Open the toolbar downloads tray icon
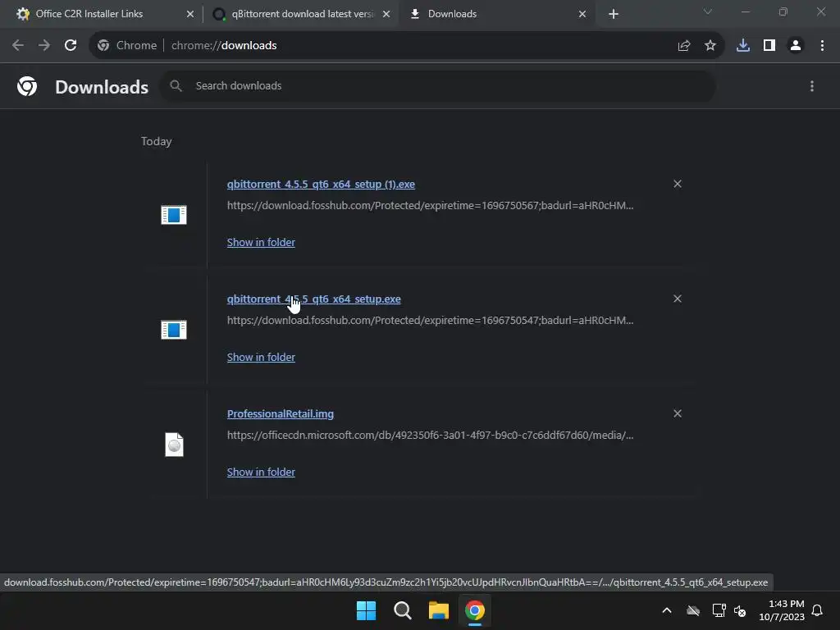 (x=743, y=46)
